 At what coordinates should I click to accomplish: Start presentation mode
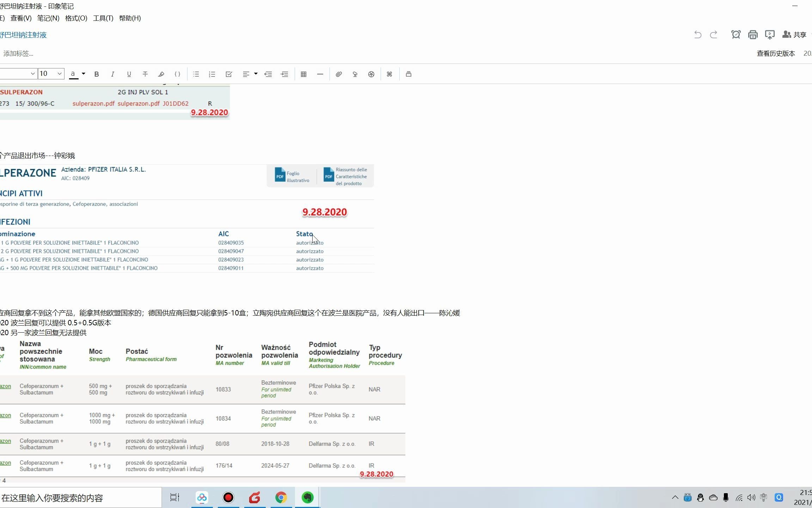point(770,35)
